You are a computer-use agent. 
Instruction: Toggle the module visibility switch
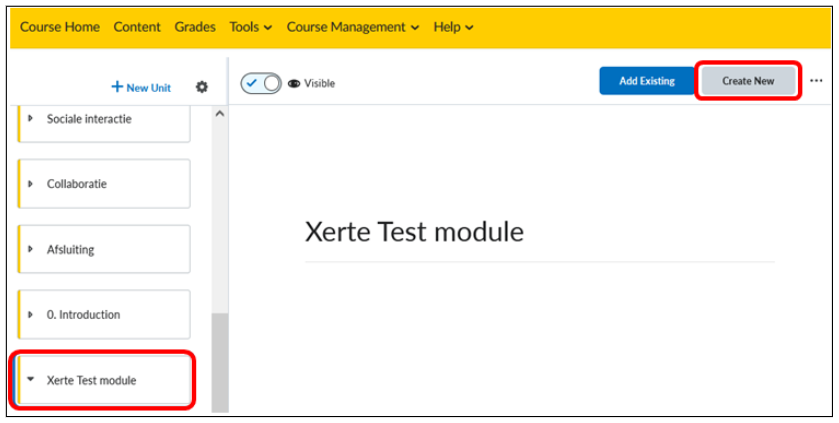pyautogui.click(x=261, y=83)
